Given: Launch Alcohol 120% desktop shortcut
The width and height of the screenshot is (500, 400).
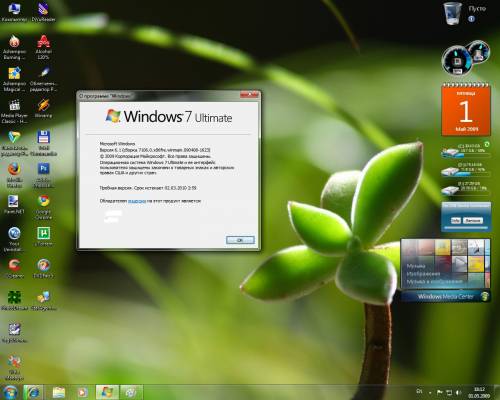Looking at the screenshot, I should 43,47.
